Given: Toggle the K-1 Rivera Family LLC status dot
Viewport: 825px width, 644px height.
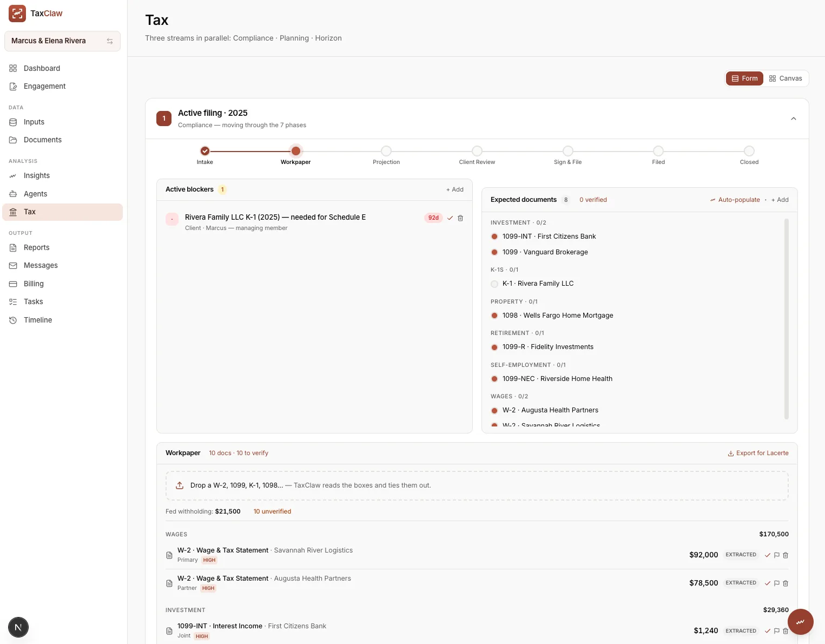Looking at the screenshot, I should [x=494, y=284].
